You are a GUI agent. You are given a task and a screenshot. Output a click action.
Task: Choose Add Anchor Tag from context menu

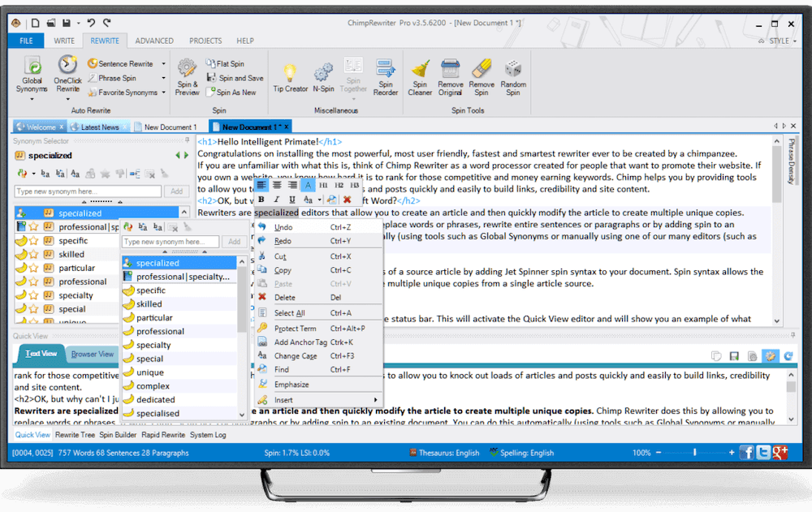click(x=300, y=342)
